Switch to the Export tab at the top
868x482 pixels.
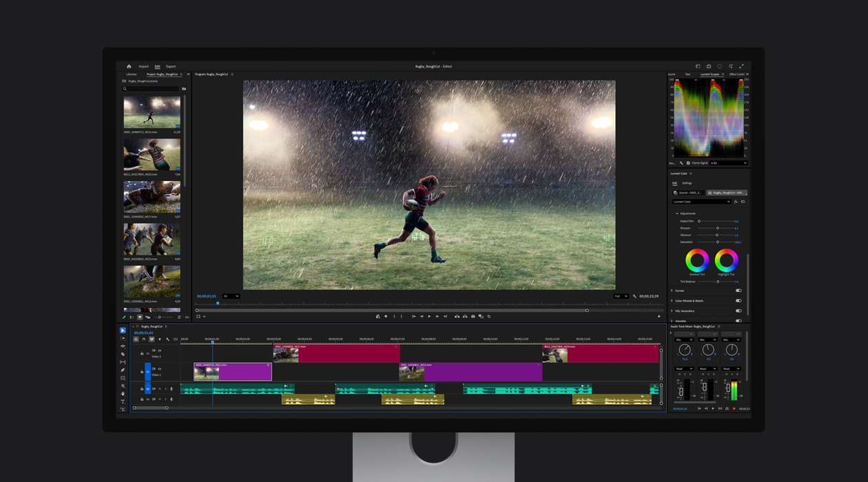pos(169,66)
